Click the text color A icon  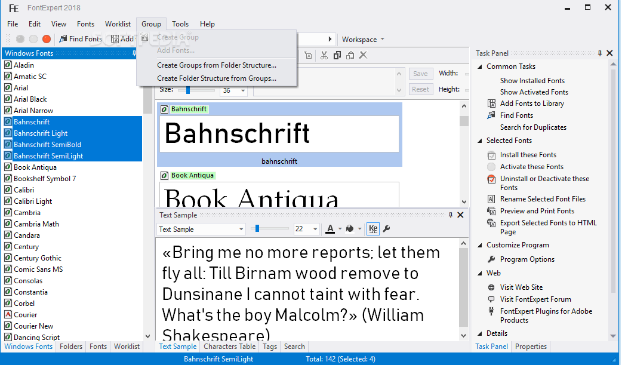[x=330, y=229]
